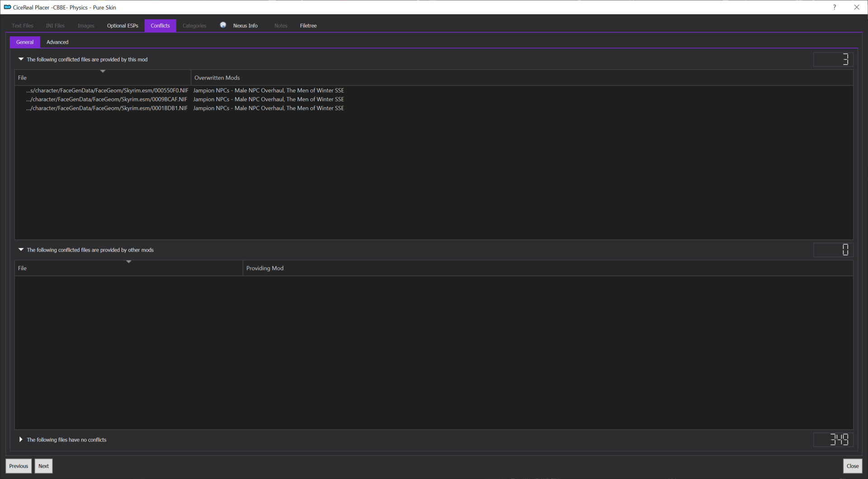Open the Notes tab

coord(281,26)
